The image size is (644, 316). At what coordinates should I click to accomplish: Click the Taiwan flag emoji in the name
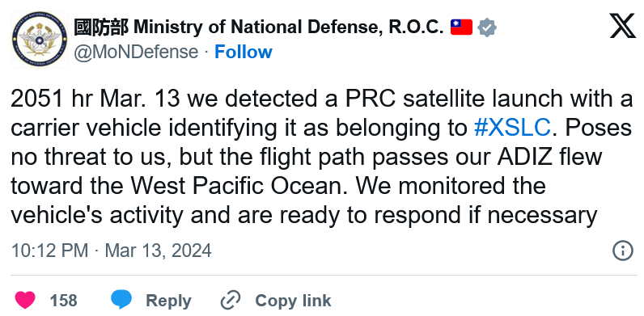[461, 27]
